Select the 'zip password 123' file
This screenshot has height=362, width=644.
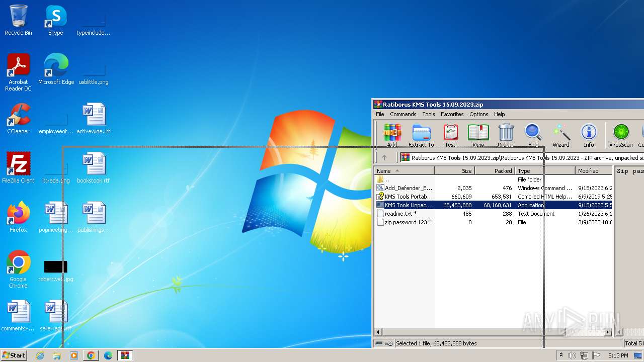click(493, 222)
